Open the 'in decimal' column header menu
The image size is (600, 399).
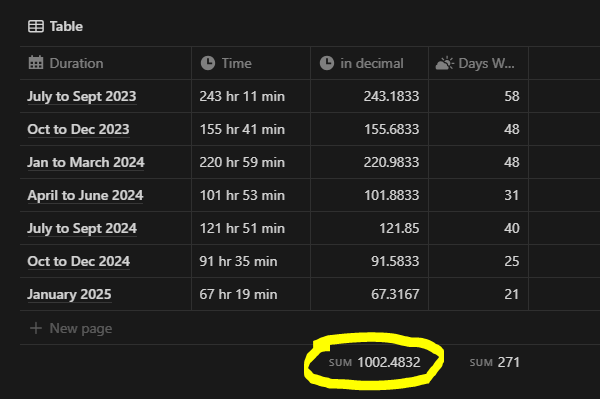pyautogui.click(x=370, y=63)
